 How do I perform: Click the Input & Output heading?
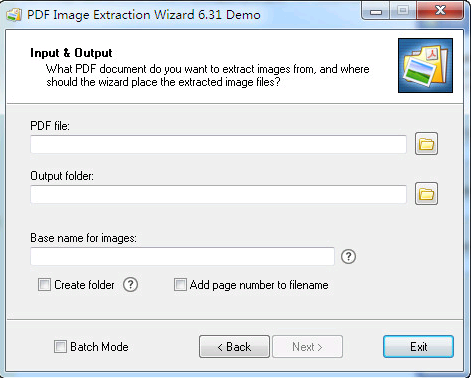pyautogui.click(x=71, y=53)
